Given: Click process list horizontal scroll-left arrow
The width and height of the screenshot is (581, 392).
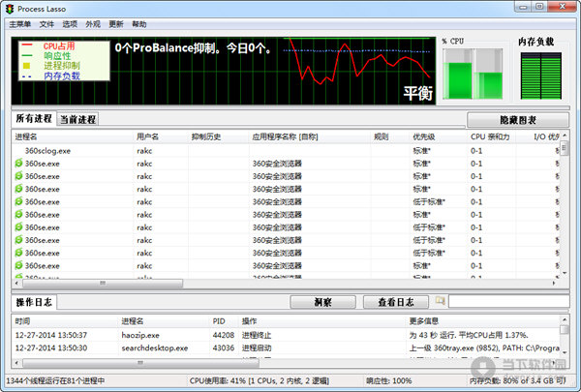Looking at the screenshot, I should 16,283.
